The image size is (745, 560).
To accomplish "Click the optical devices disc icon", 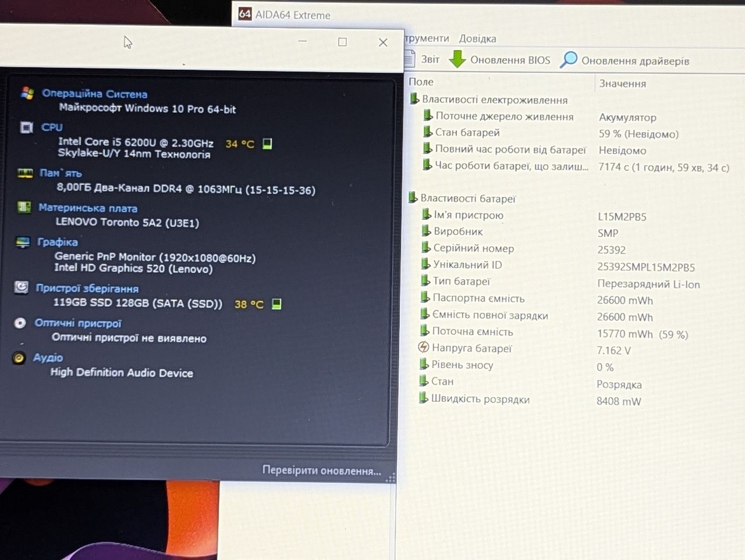I will [20, 323].
